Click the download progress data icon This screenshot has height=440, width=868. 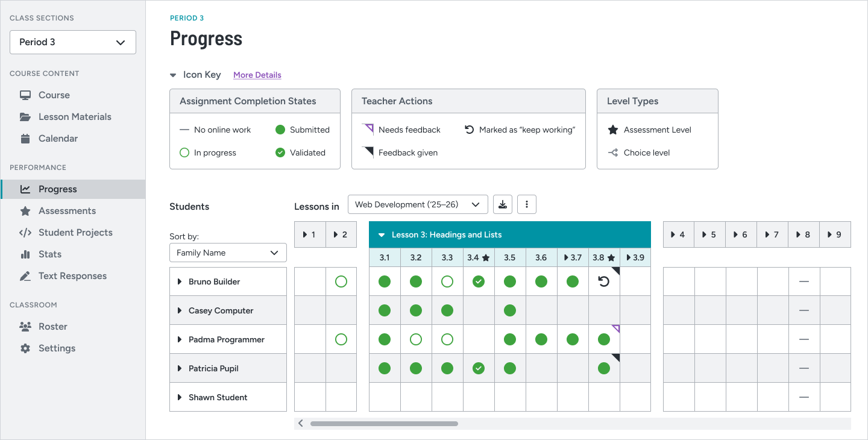[503, 204]
